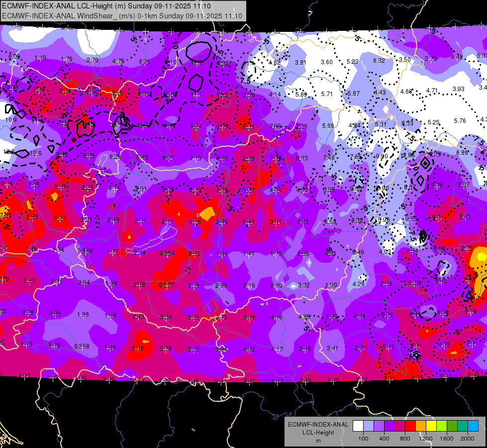
Task: Click the wind shear value 1.72
Action: click(276, 254)
